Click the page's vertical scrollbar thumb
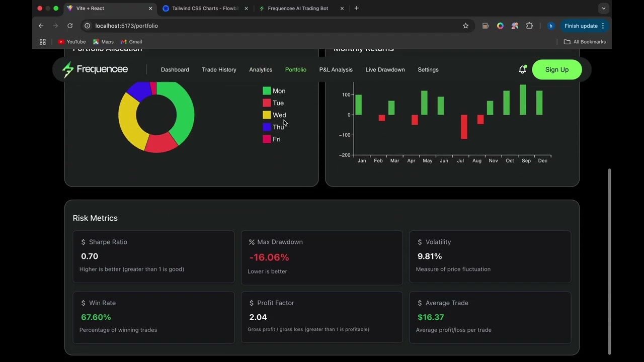 [x=609, y=261]
